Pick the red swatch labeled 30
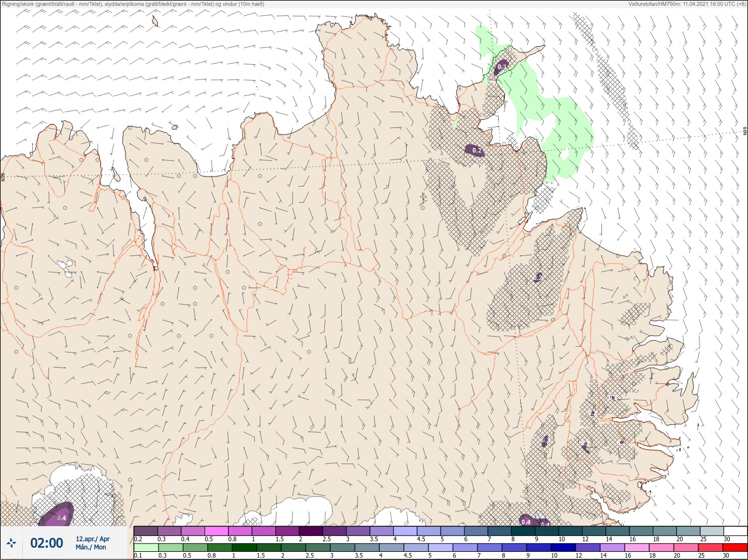Screen dimensions: 748x560 tap(735, 548)
